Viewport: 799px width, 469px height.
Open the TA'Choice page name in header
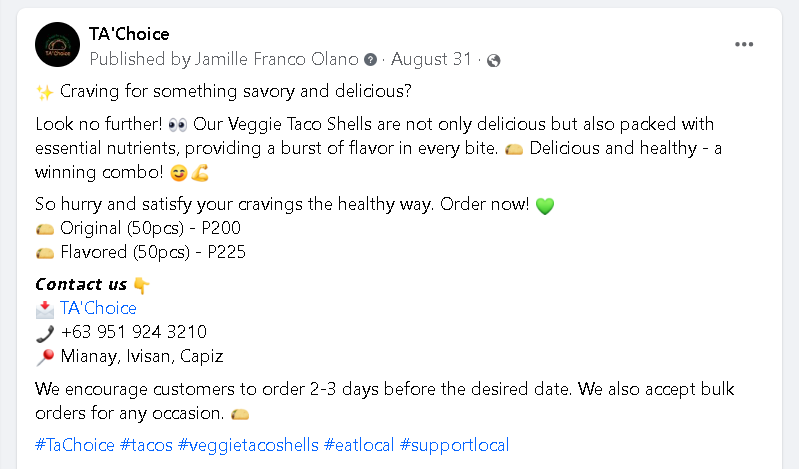pyautogui.click(x=129, y=34)
